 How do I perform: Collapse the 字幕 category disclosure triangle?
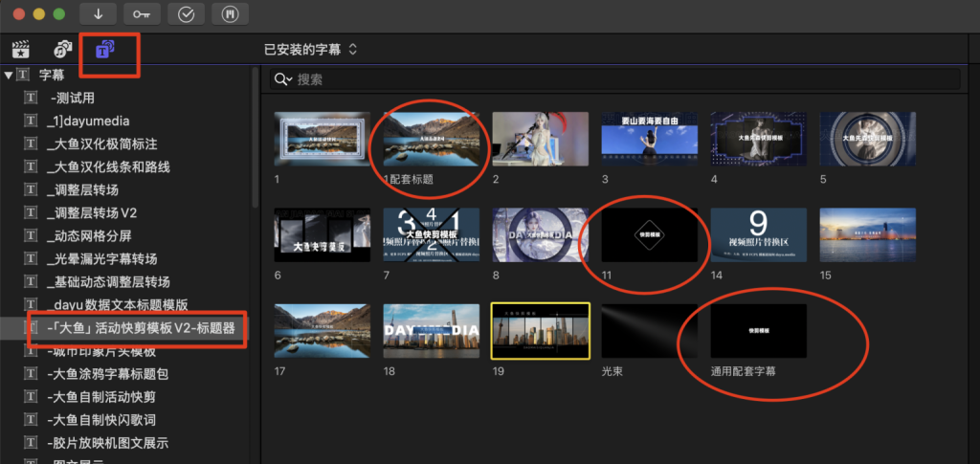pyautogui.click(x=9, y=75)
